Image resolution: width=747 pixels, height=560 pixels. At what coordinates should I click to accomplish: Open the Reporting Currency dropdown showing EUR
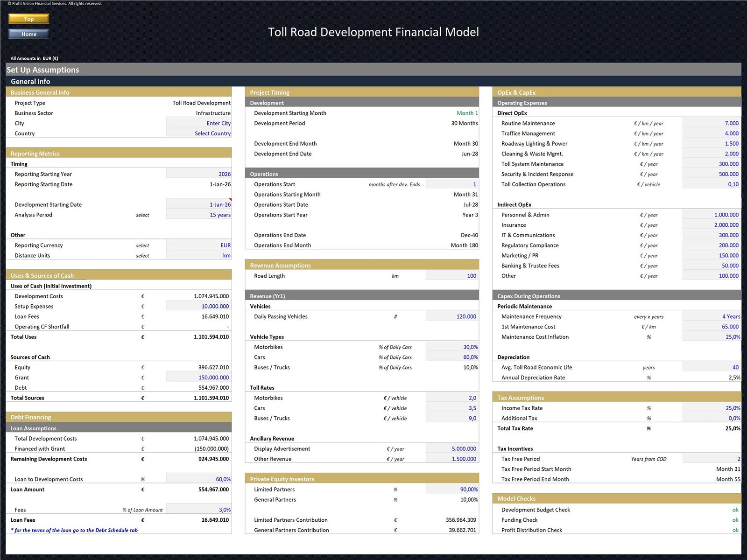click(198, 245)
